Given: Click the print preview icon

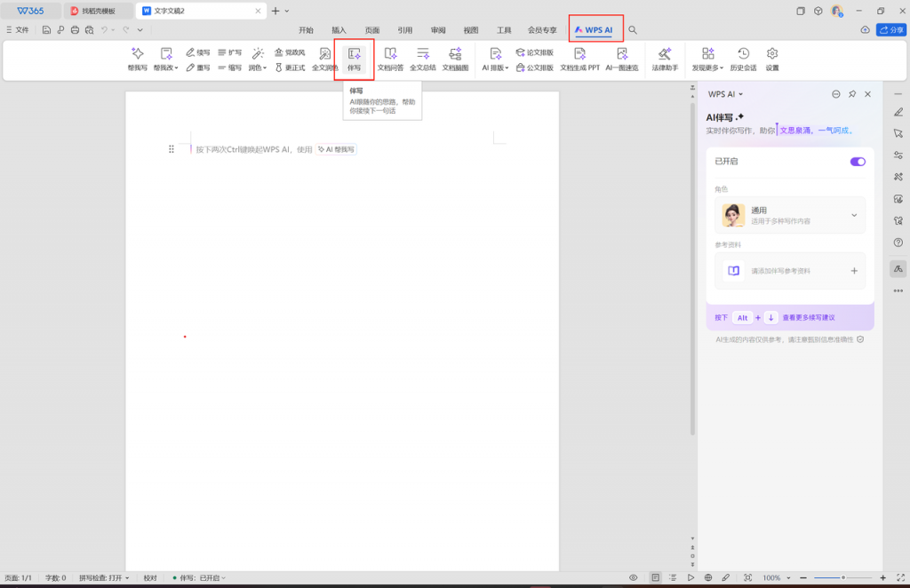Looking at the screenshot, I should 90,29.
